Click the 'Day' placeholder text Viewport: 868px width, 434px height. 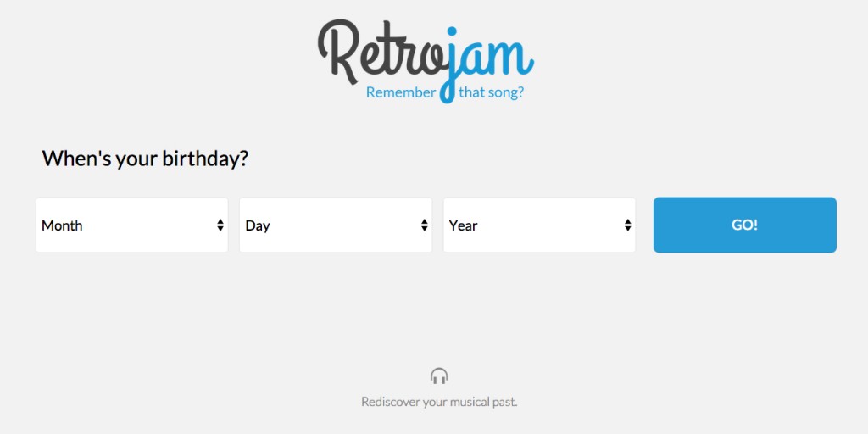(x=258, y=225)
